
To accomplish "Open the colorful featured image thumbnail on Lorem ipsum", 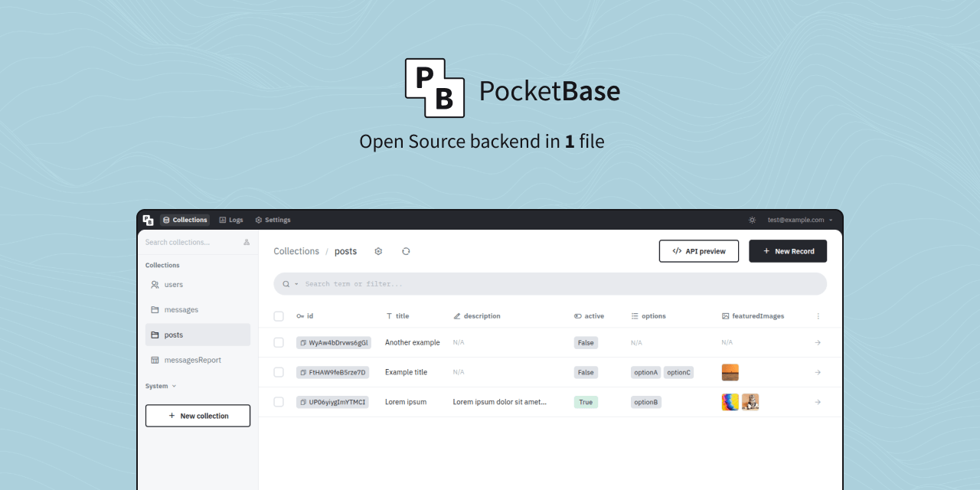I will (730, 401).
